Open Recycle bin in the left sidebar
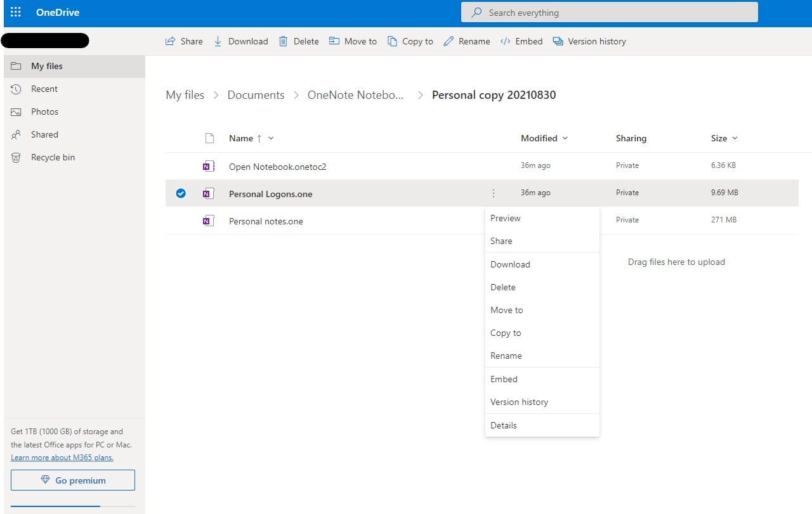Image resolution: width=812 pixels, height=514 pixels. click(74, 157)
